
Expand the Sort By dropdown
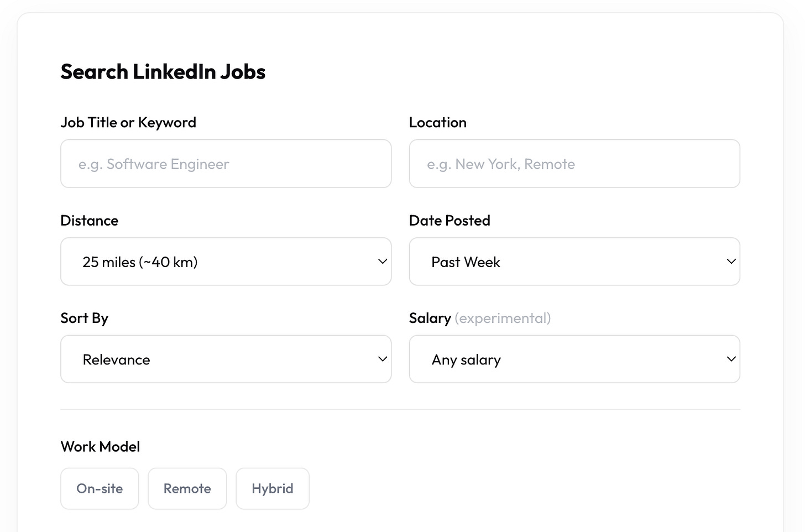pos(226,359)
